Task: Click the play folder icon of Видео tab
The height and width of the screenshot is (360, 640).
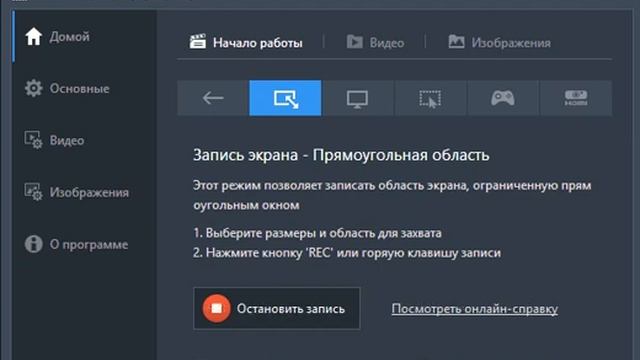Action: tap(355, 42)
